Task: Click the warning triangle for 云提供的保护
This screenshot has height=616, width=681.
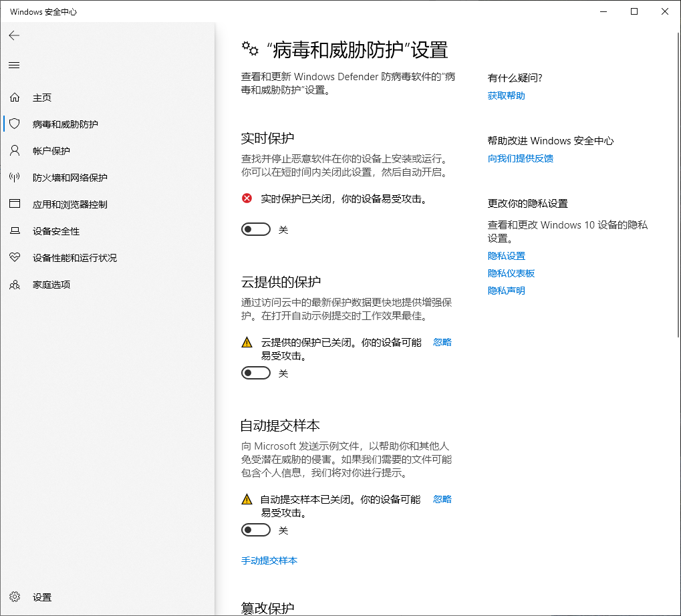Action: 247,342
